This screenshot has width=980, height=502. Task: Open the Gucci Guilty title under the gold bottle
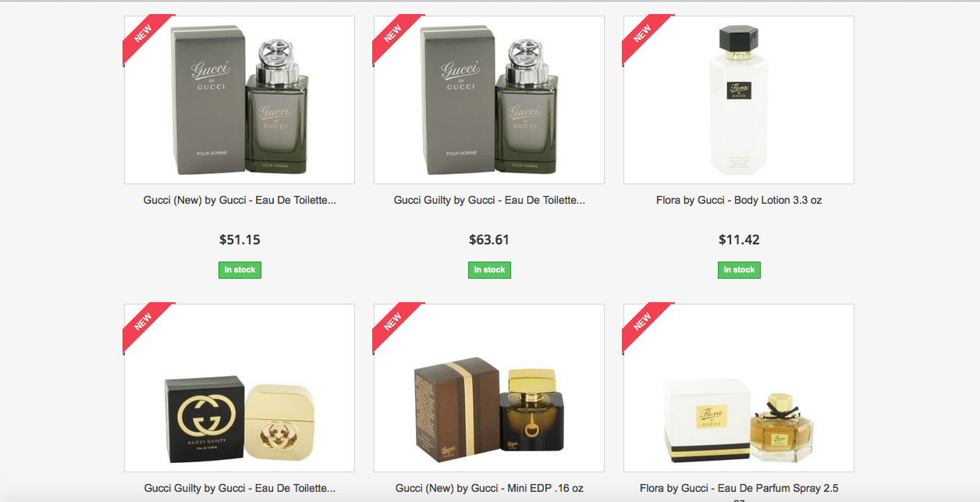(240, 489)
